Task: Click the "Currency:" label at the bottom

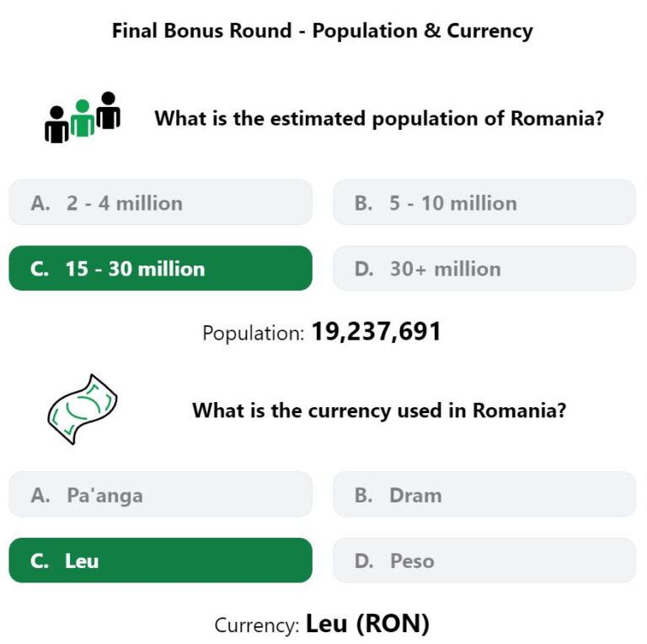Action: [x=257, y=625]
